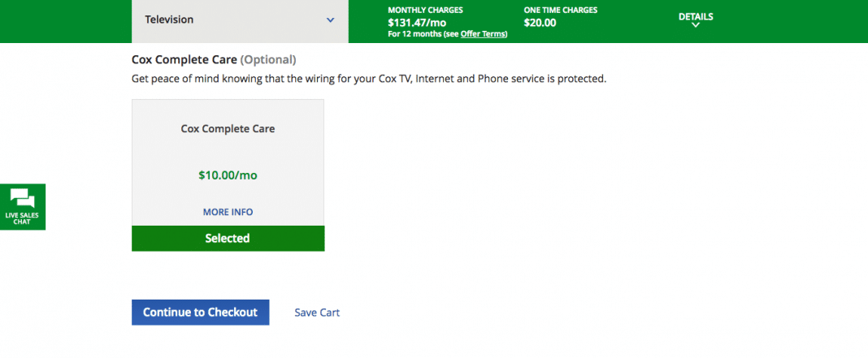
Task: Click the ONE TIME CHARGES label
Action: click(x=561, y=10)
